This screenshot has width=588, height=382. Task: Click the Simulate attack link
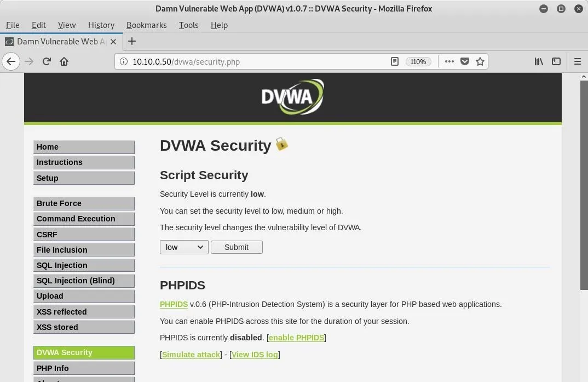(191, 355)
